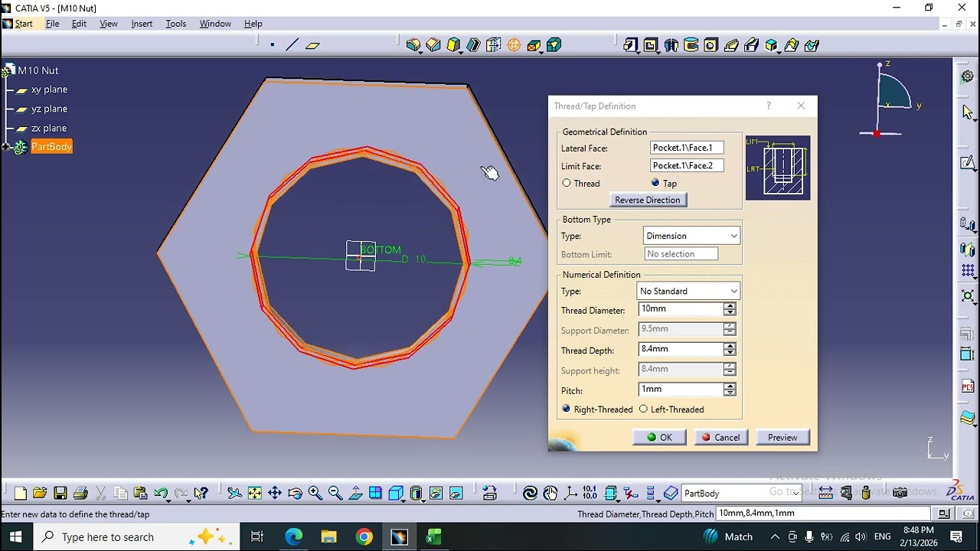Open the Insert menu
The height and width of the screenshot is (551, 980).
coord(142,24)
